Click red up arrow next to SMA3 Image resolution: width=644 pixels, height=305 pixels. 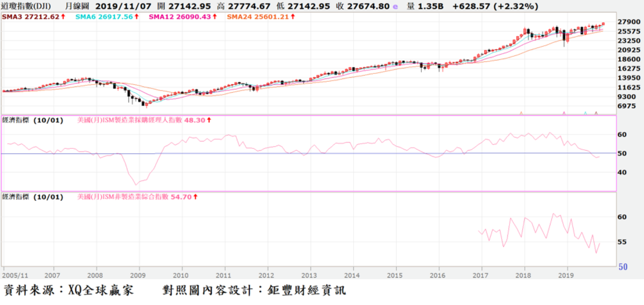(x=63, y=17)
